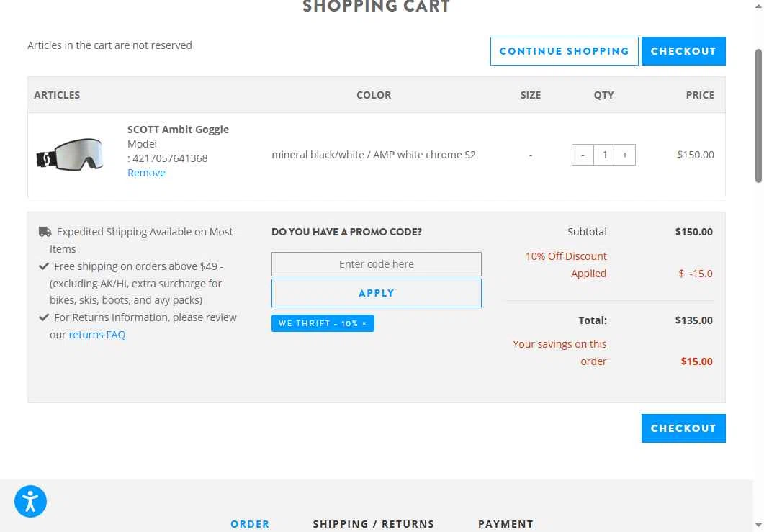Apply the promo code
764x532 pixels.
coord(376,293)
